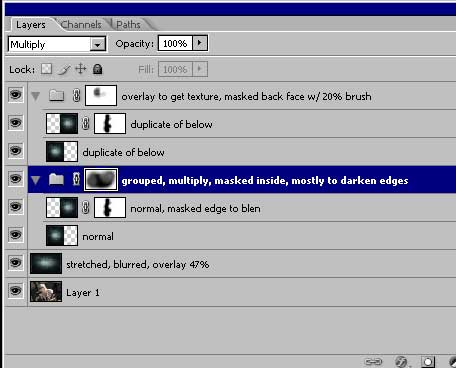
Task: Click folder icon of grouped multiply group
Action: (57, 180)
